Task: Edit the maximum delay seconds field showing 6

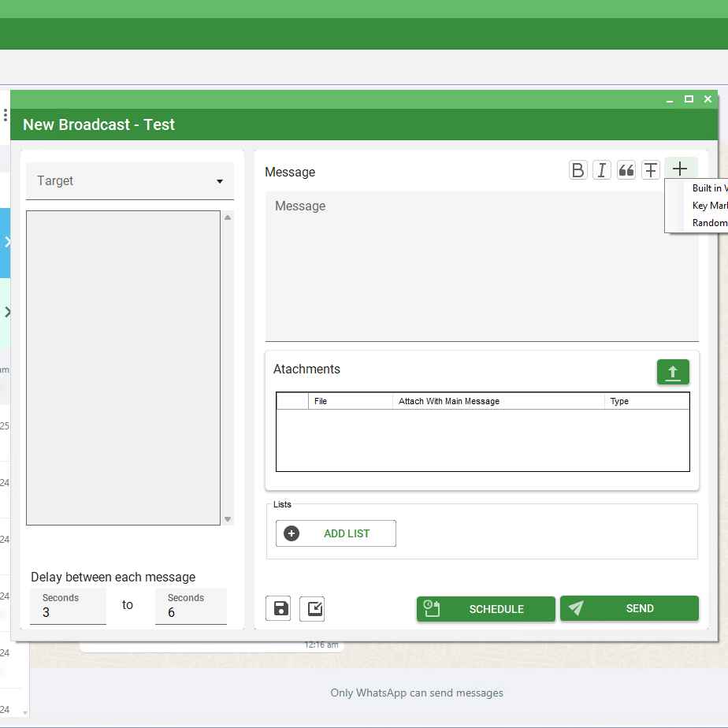Action: [x=191, y=611]
